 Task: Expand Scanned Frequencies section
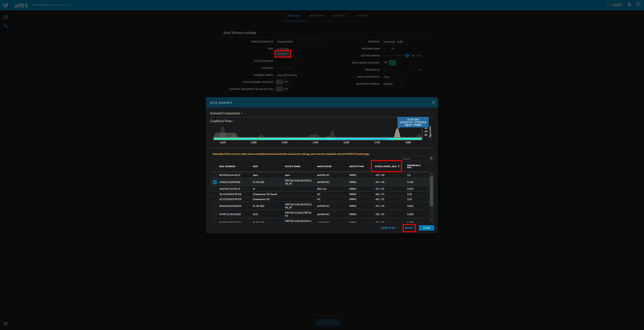point(226,113)
